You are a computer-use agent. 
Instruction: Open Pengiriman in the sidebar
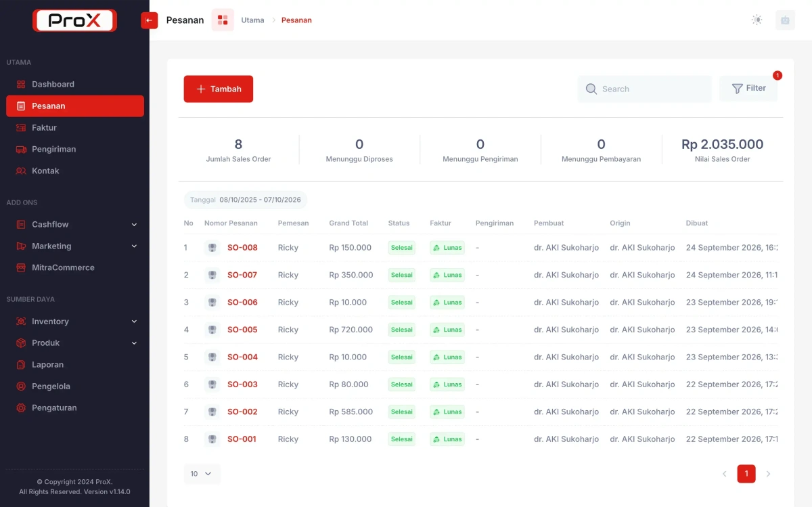click(x=75, y=150)
